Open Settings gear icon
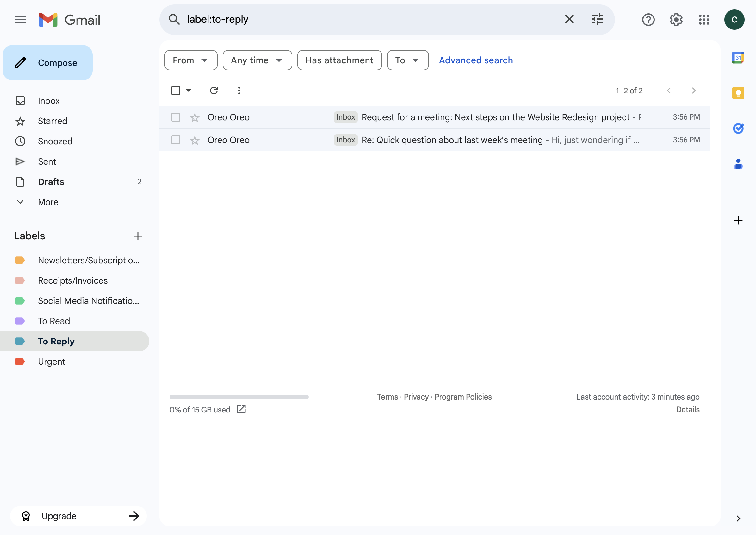The width and height of the screenshot is (756, 535). coord(676,20)
